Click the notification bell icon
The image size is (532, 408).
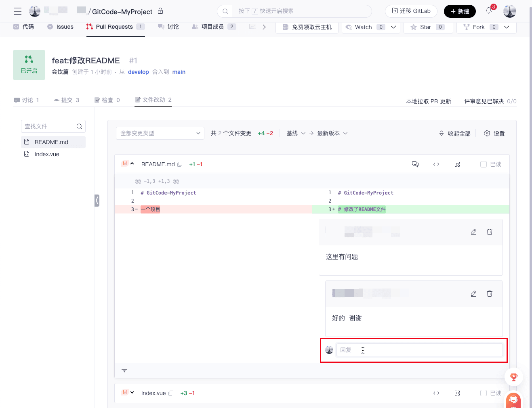pyautogui.click(x=489, y=11)
